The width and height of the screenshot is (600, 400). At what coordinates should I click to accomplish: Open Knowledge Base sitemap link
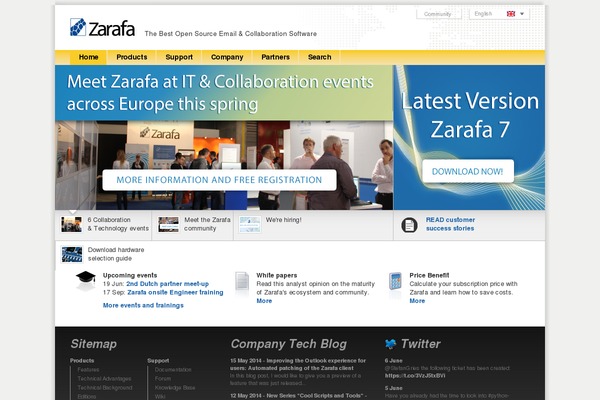[175, 387]
